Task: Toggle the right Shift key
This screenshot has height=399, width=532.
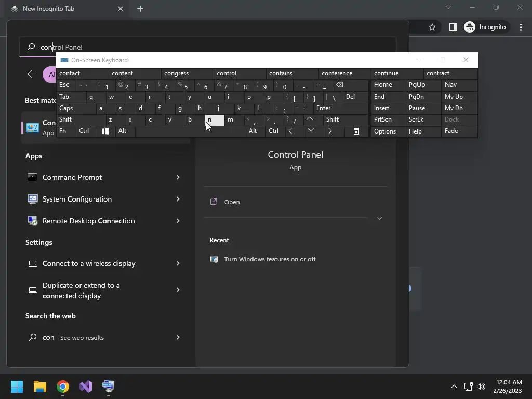Action: pos(346,120)
